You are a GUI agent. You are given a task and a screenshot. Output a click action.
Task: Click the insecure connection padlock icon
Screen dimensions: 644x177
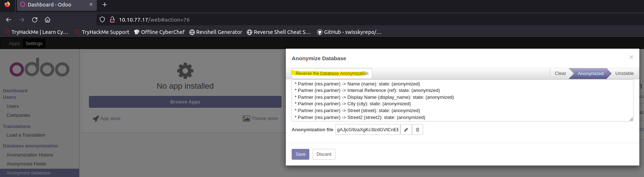[112, 20]
